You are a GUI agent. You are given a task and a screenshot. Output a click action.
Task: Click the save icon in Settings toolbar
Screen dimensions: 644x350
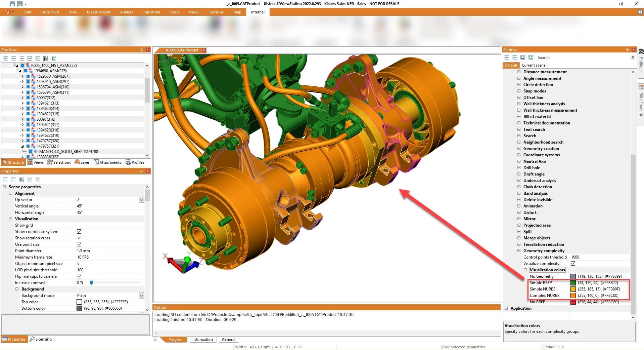[x=522, y=57]
